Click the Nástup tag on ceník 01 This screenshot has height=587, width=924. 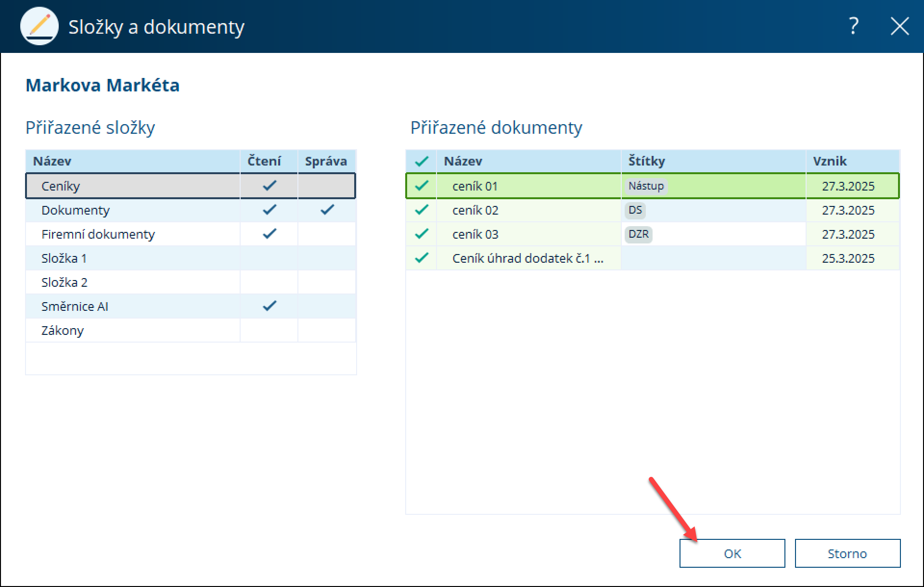pos(646,186)
